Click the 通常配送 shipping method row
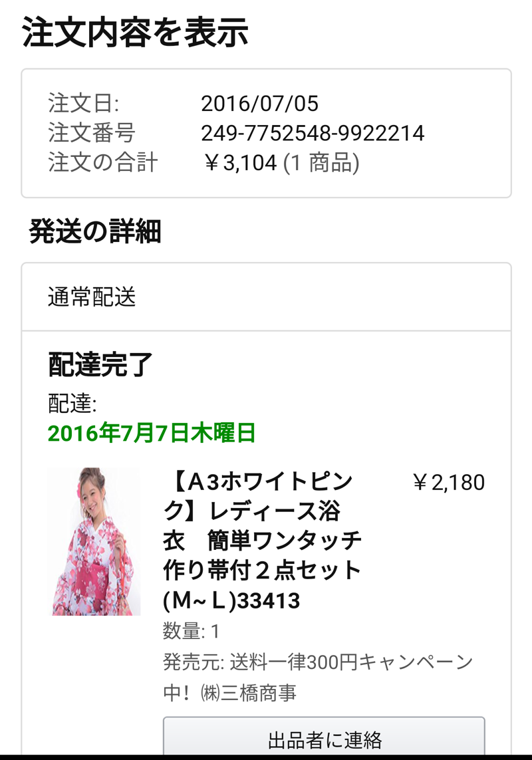 click(266, 297)
